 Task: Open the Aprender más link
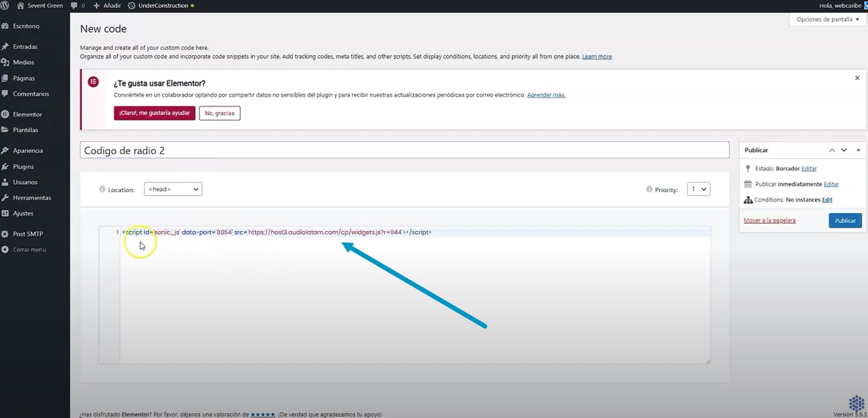546,95
